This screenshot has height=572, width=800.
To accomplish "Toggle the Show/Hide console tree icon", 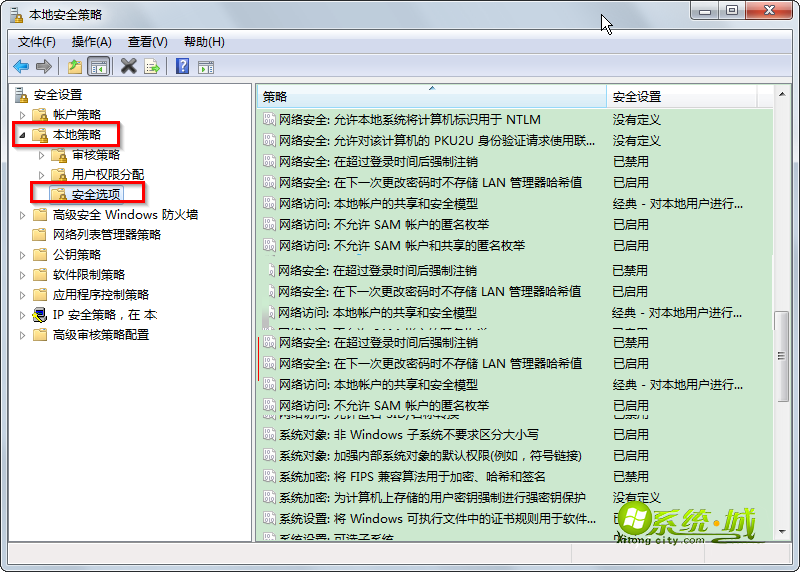I will tap(98, 66).
